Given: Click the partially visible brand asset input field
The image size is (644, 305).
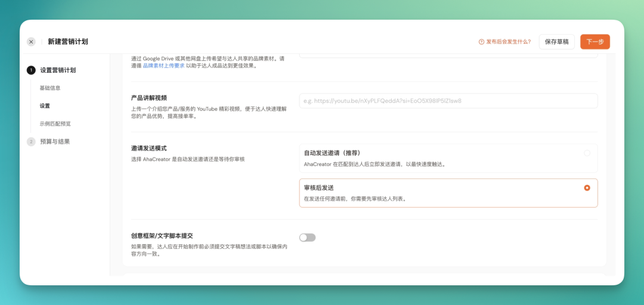Looking at the screenshot, I should [x=448, y=56].
